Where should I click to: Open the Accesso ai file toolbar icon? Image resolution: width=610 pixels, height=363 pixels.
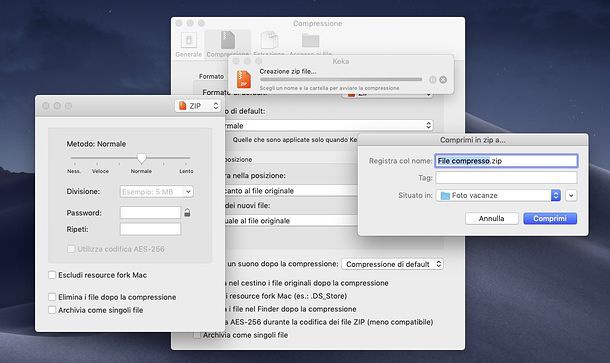click(x=310, y=40)
